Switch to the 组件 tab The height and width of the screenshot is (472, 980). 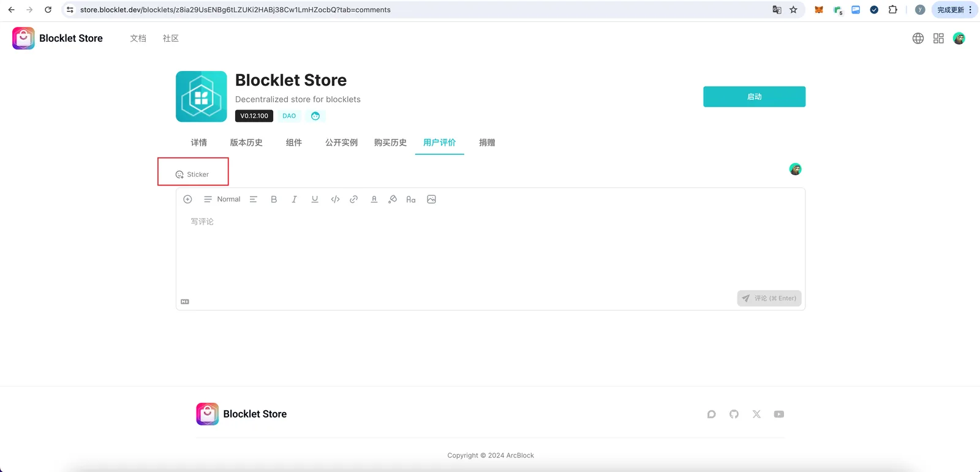click(x=294, y=143)
